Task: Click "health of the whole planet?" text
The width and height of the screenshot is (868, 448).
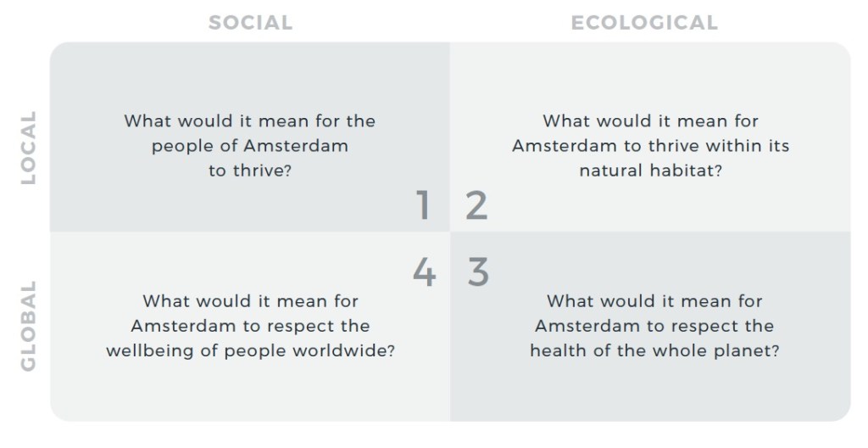Action: coord(654,350)
